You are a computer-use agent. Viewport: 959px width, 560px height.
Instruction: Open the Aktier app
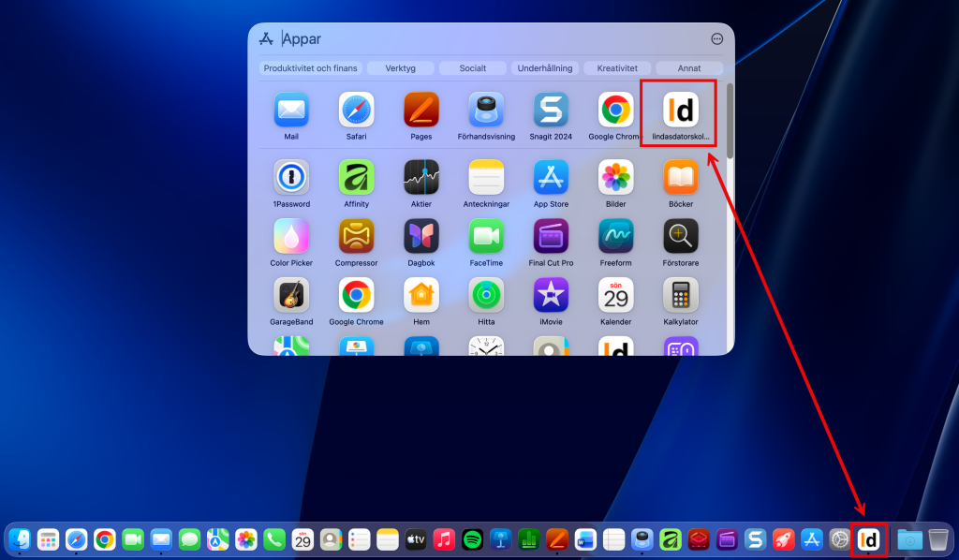click(x=420, y=177)
